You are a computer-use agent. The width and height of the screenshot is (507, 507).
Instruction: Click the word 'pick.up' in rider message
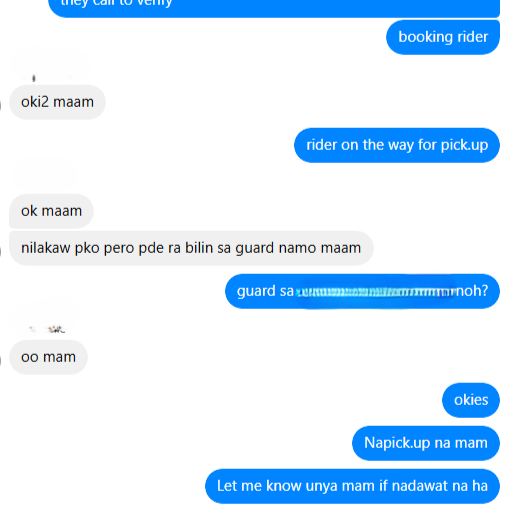coord(464,146)
